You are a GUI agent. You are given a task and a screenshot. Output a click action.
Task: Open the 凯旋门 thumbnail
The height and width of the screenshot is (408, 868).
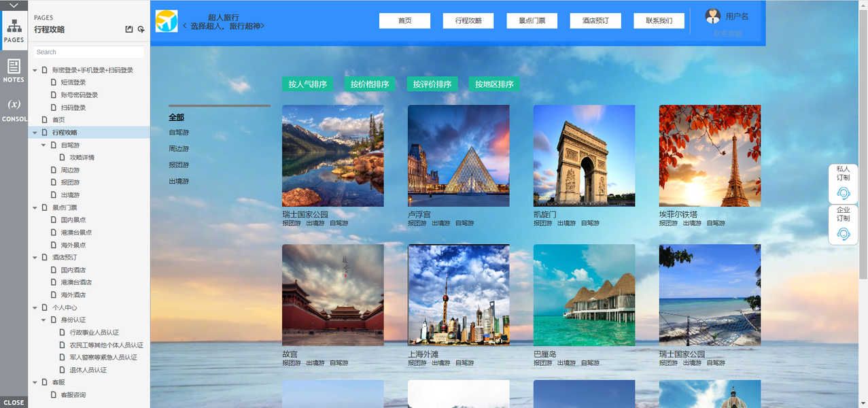point(585,156)
